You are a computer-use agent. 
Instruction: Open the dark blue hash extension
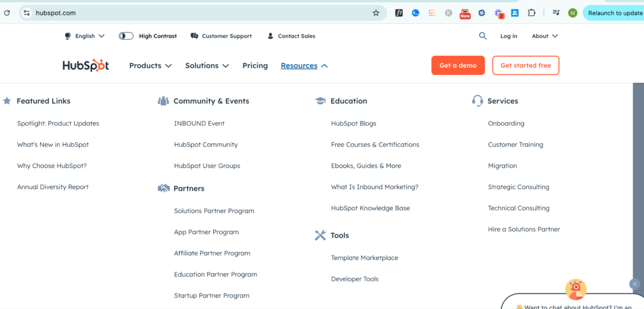pos(482,13)
